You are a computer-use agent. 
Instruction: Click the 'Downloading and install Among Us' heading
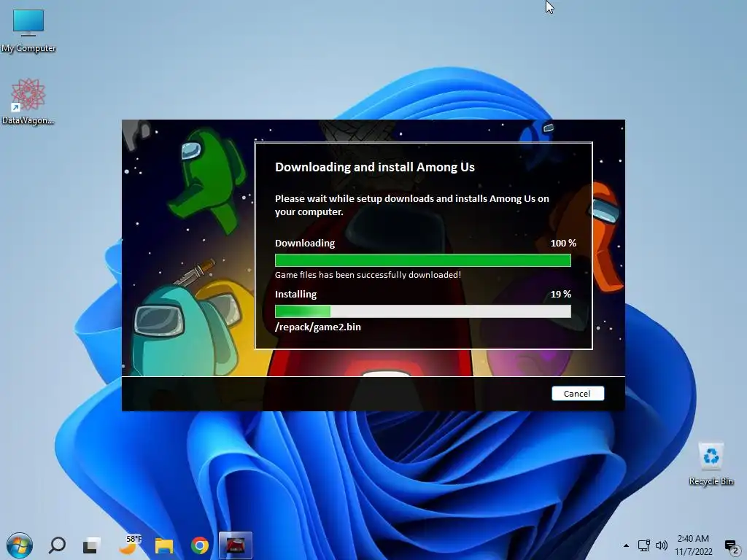(x=374, y=167)
